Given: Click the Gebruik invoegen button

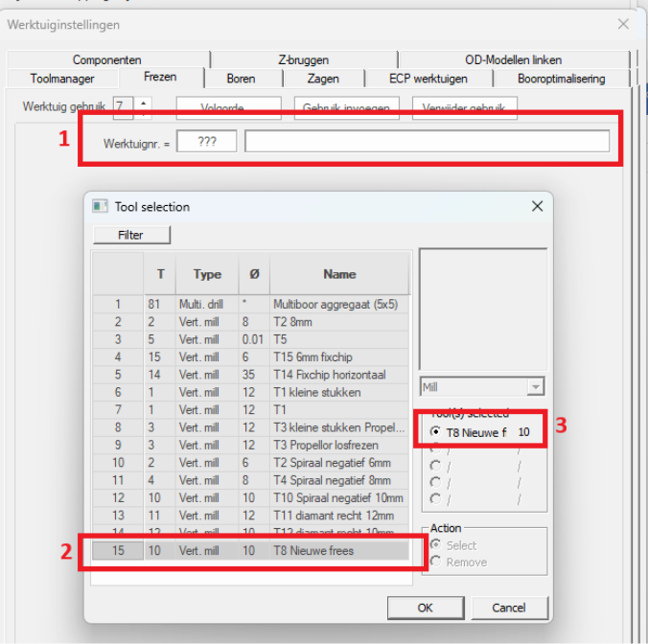Looking at the screenshot, I should click(x=346, y=108).
